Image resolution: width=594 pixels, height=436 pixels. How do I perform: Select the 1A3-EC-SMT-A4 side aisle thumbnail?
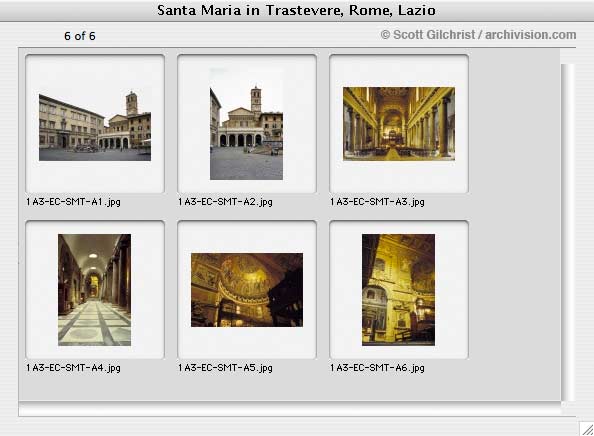[95, 290]
